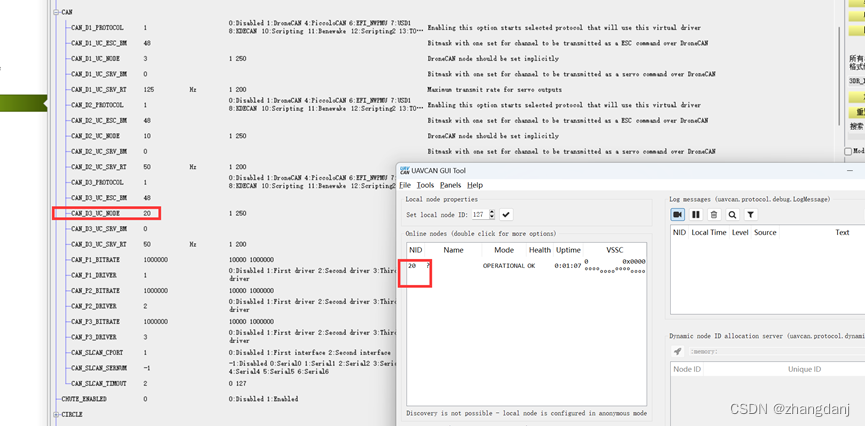Click the UAVCAN logo in title bar

(x=405, y=171)
